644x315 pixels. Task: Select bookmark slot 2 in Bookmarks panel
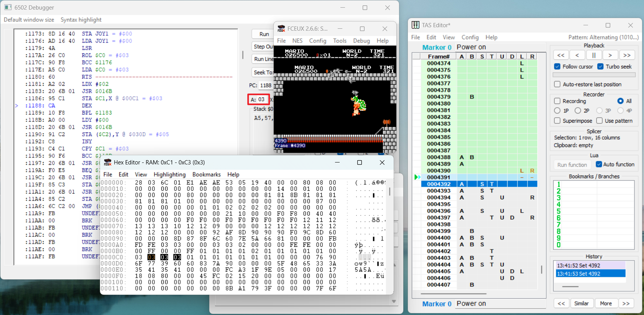pos(559,191)
